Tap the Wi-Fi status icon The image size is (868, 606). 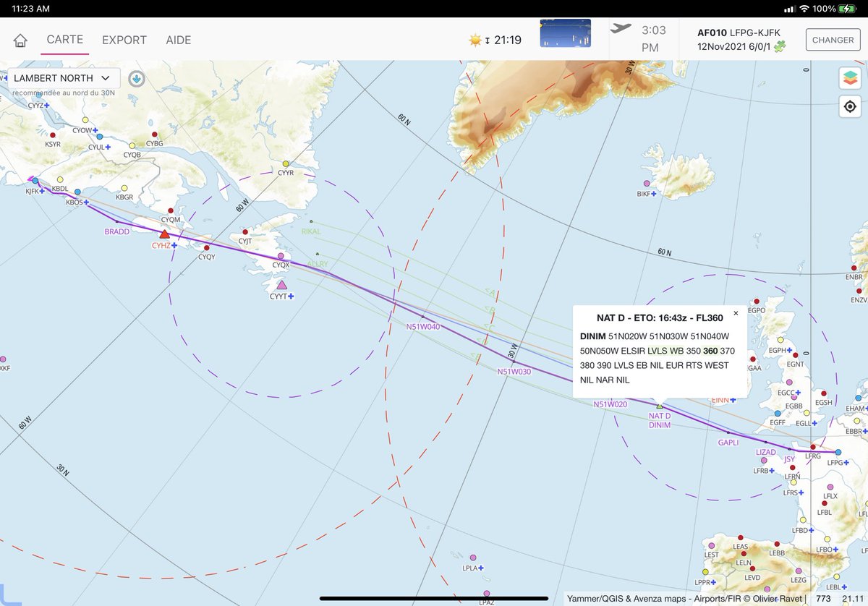point(804,9)
